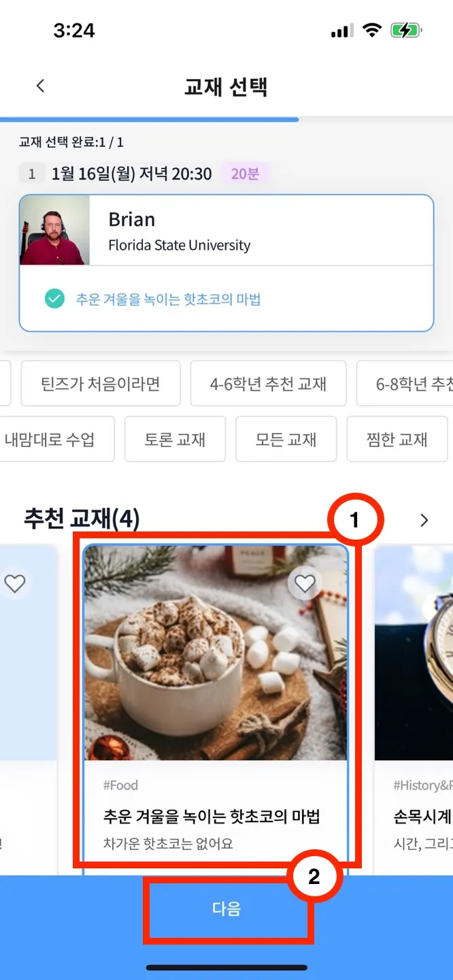Open the wristwatch 손목시계 textbook card
The image size is (453, 980).
(414, 708)
